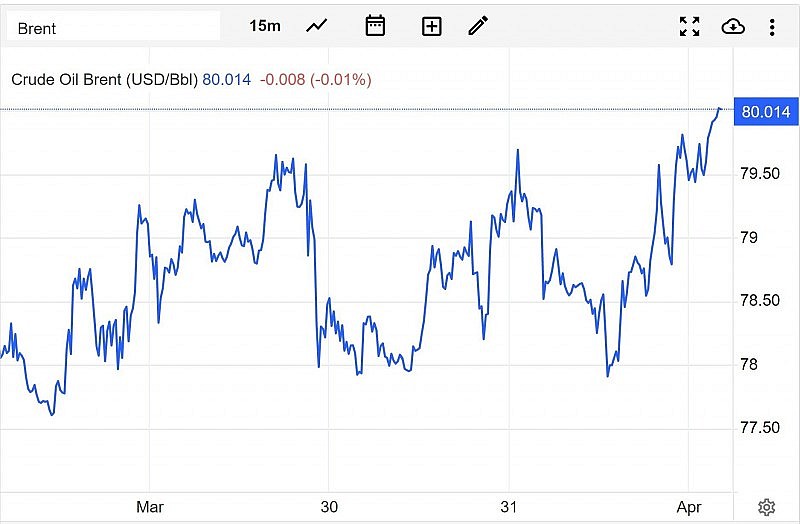Click the 78 price axis level
Screen dimensions: 800x524
pos(748,364)
